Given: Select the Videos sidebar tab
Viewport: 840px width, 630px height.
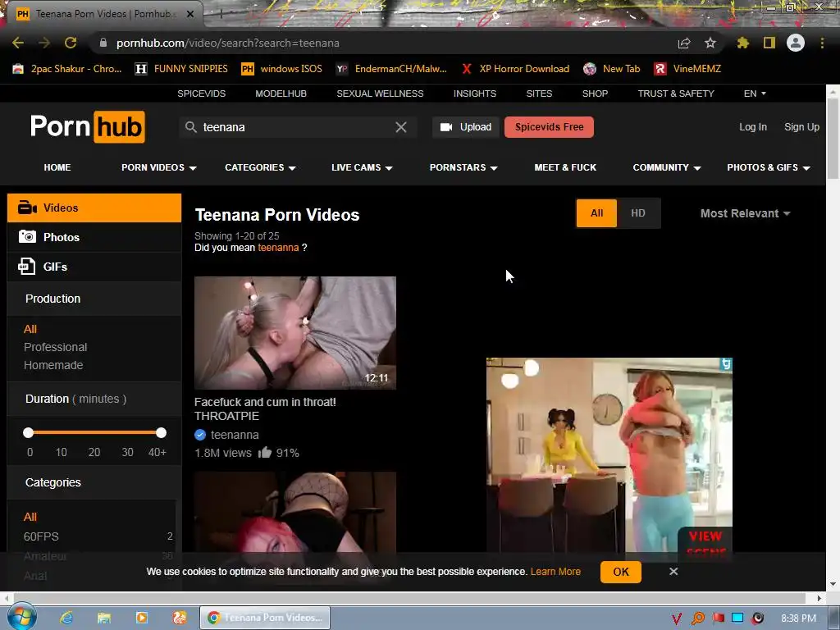Looking at the screenshot, I should pos(94,208).
